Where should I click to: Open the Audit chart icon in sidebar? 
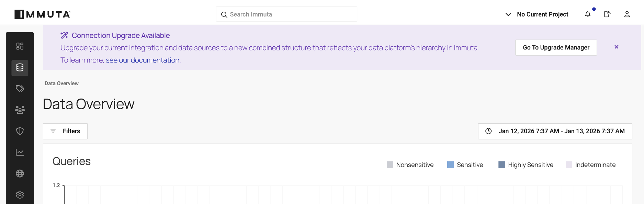[20, 152]
